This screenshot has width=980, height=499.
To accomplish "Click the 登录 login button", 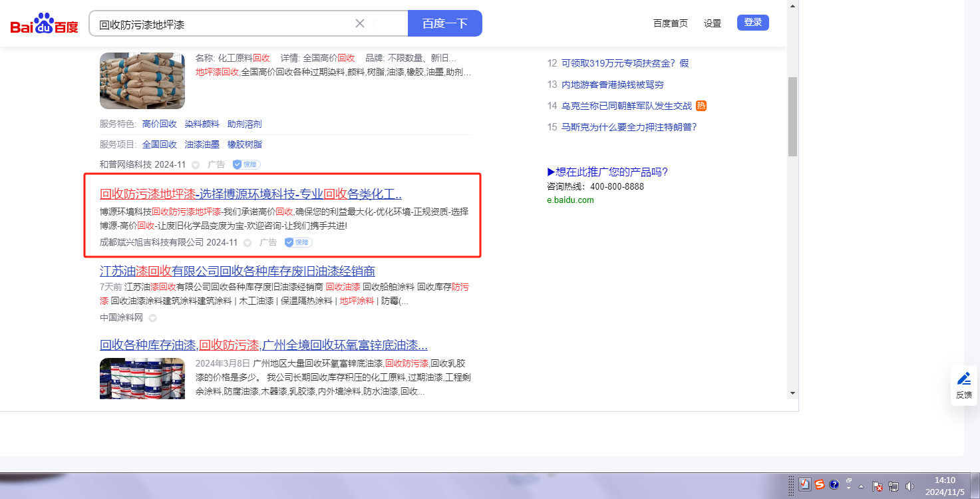I will [752, 23].
